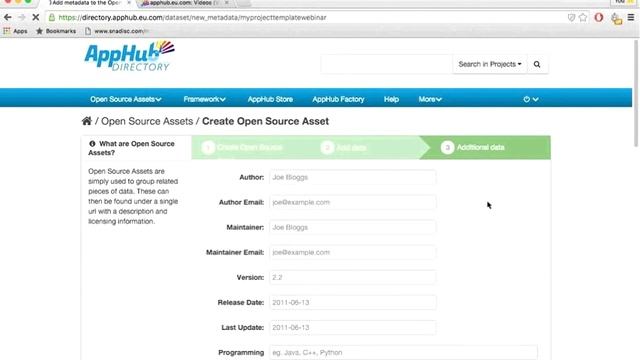The width and height of the screenshot is (640, 360).
Task: Click the browser forward arrow
Action: pyautogui.click(x=22, y=18)
